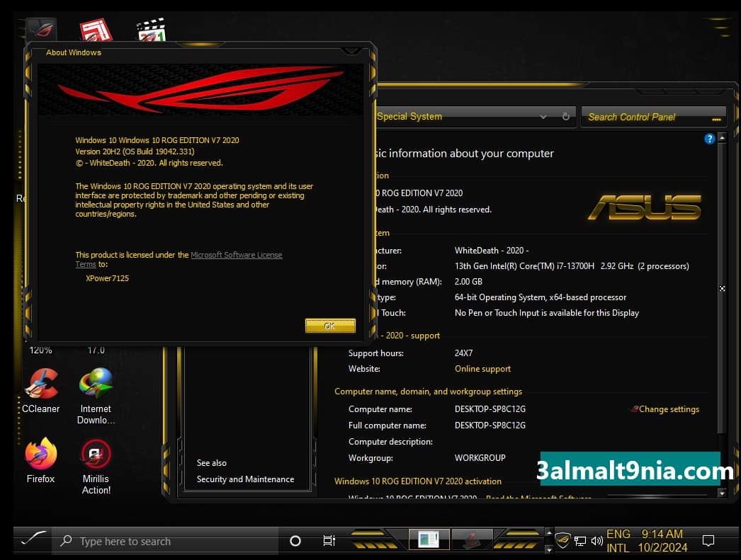The image size is (741, 560).
Task: Open Cortana circle icon on taskbar
Action: (x=295, y=541)
